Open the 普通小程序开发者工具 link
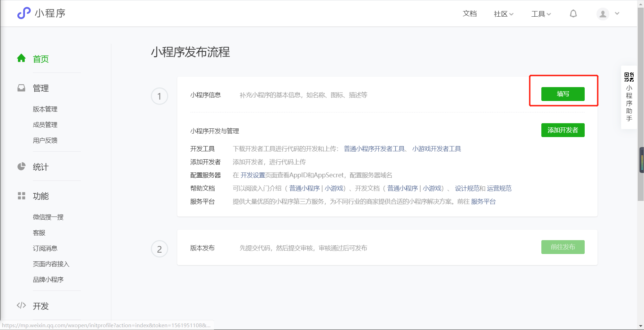 click(374, 149)
